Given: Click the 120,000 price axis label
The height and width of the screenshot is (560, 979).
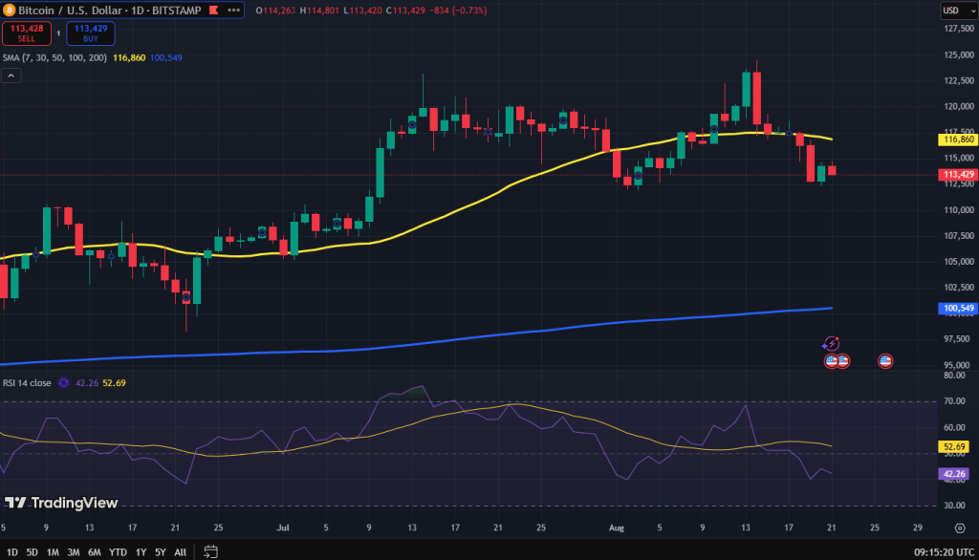Looking at the screenshot, I should tap(959, 106).
